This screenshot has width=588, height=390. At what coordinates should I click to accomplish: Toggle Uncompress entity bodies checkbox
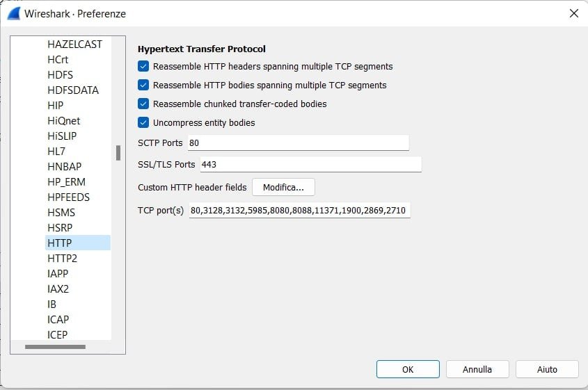click(x=143, y=123)
